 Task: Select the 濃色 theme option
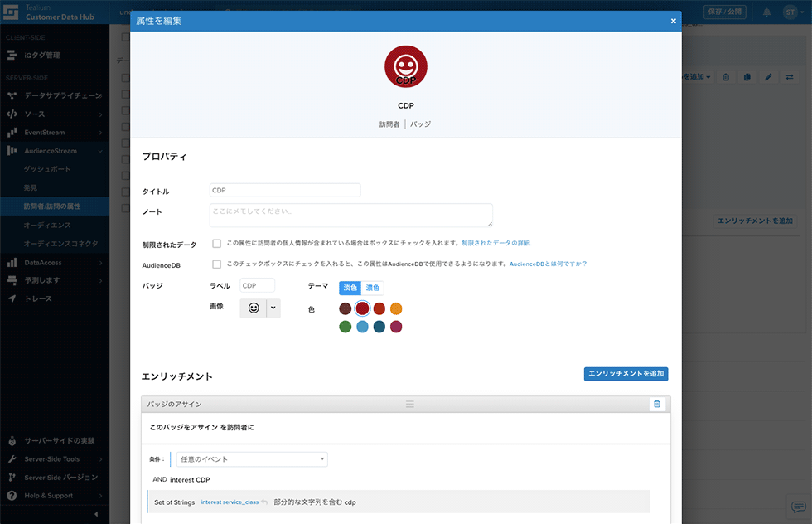[x=372, y=288]
